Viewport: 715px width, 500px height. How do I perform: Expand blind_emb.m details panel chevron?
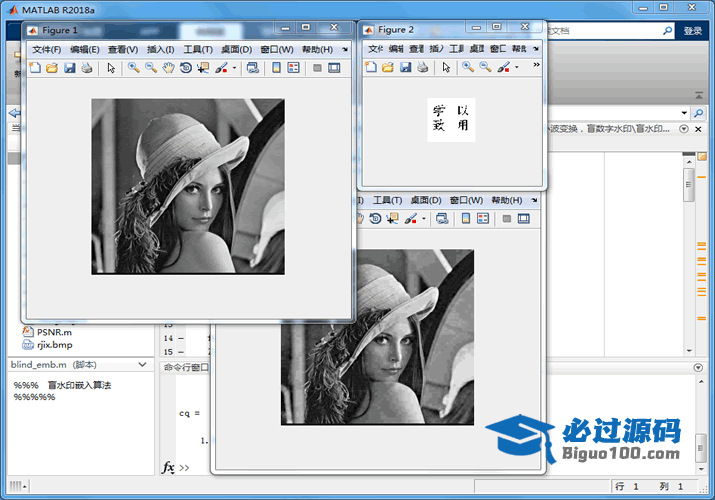coord(142,365)
